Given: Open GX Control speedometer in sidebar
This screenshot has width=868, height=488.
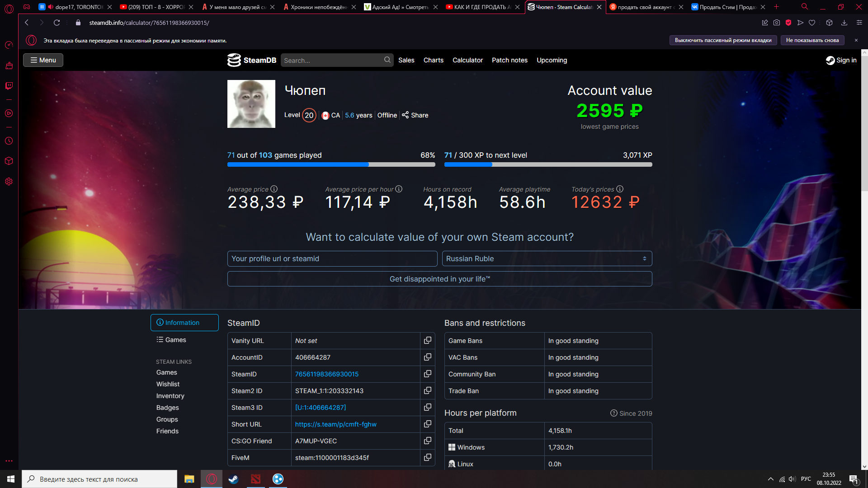Looking at the screenshot, I should click(x=9, y=45).
